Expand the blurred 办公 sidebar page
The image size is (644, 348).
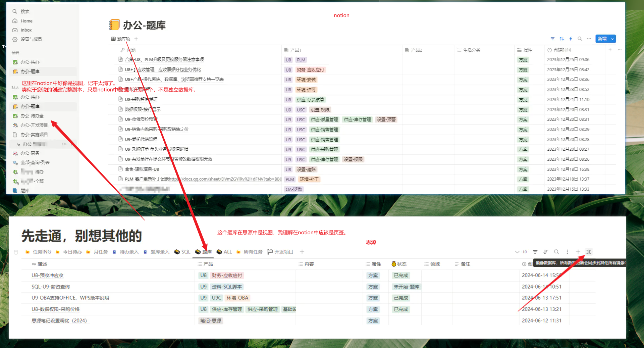(x=18, y=144)
